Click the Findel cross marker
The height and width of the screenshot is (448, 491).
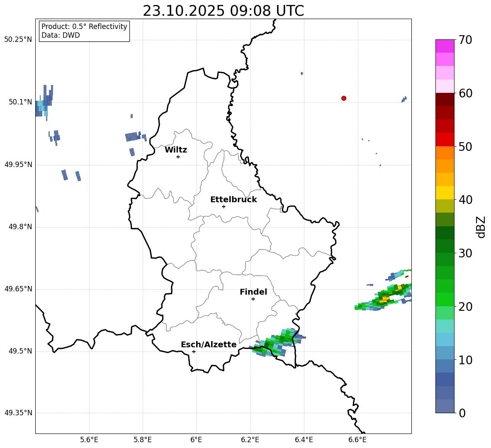pyautogui.click(x=253, y=299)
